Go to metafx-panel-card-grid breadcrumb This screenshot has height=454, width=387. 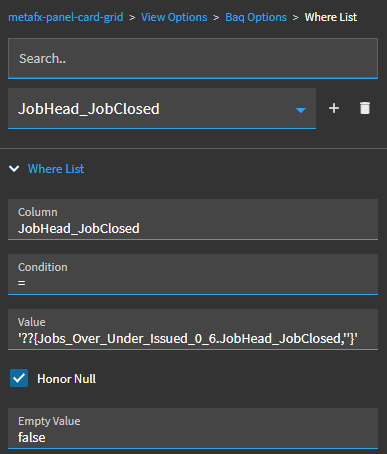(x=65, y=17)
